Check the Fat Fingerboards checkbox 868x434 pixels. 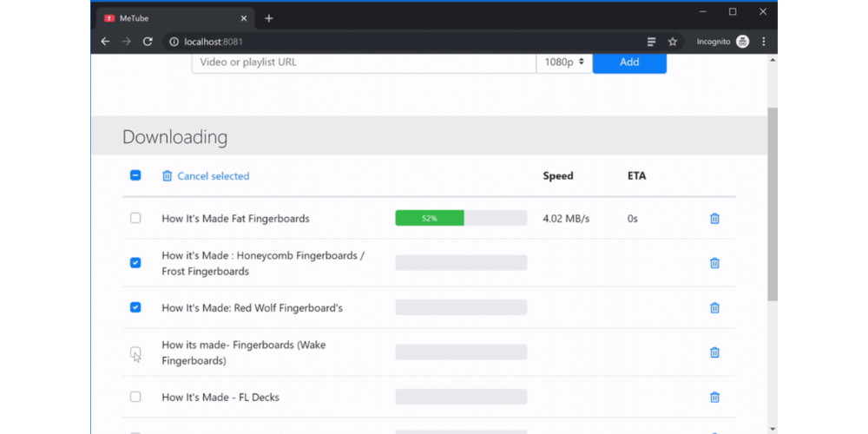point(135,218)
